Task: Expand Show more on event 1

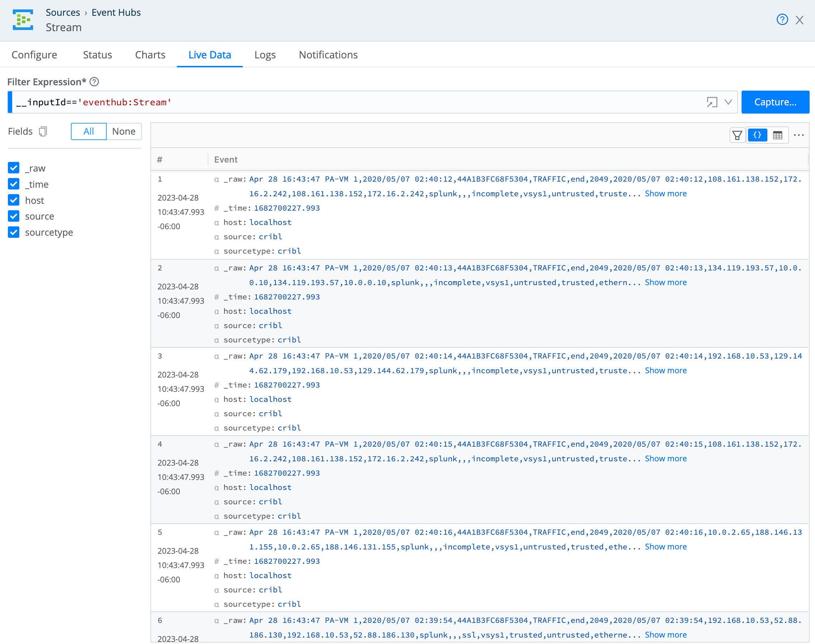Action: point(666,193)
